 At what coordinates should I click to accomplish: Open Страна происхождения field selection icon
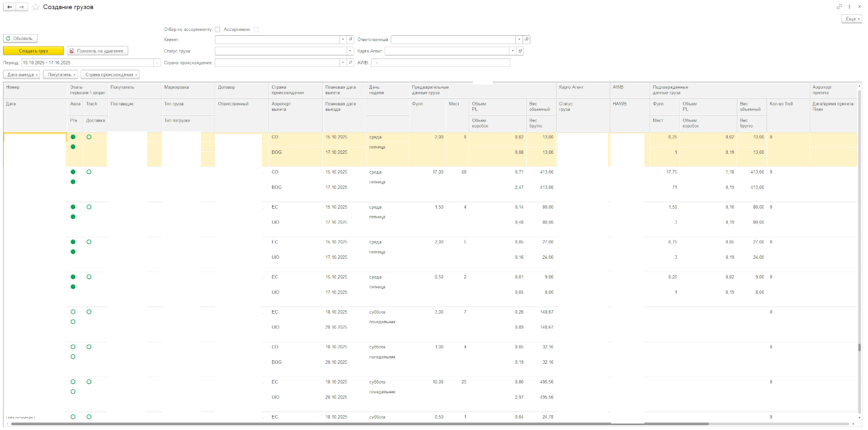pyautogui.click(x=351, y=63)
